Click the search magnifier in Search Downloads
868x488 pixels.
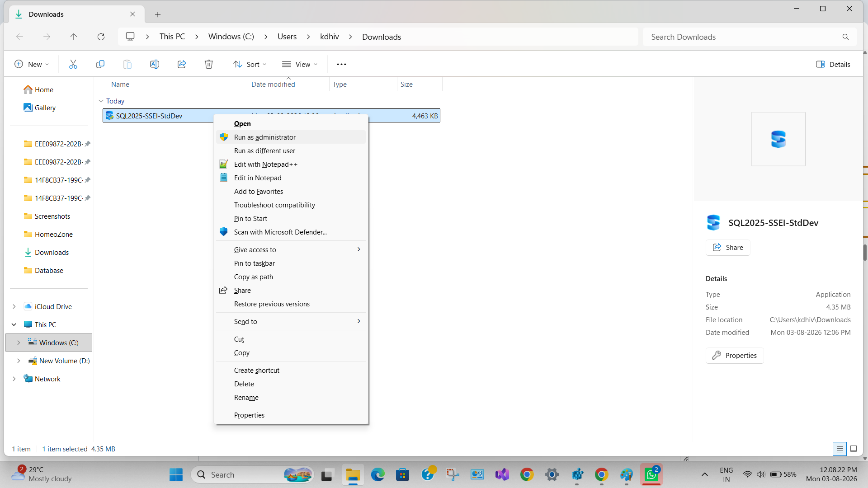(x=845, y=37)
